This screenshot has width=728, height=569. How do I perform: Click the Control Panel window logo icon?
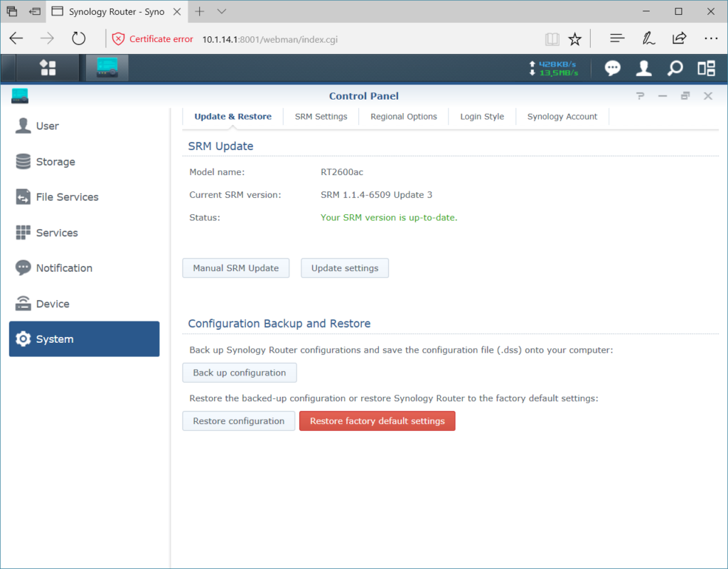[x=20, y=96]
